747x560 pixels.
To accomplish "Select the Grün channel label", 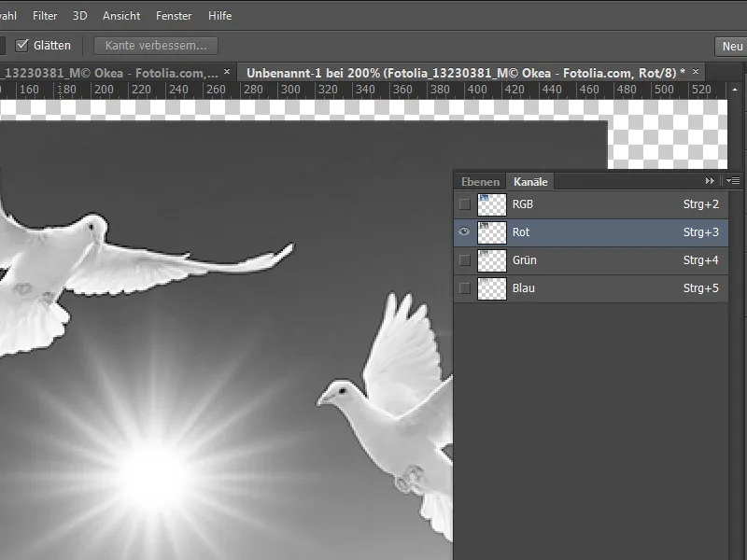I will (x=525, y=260).
